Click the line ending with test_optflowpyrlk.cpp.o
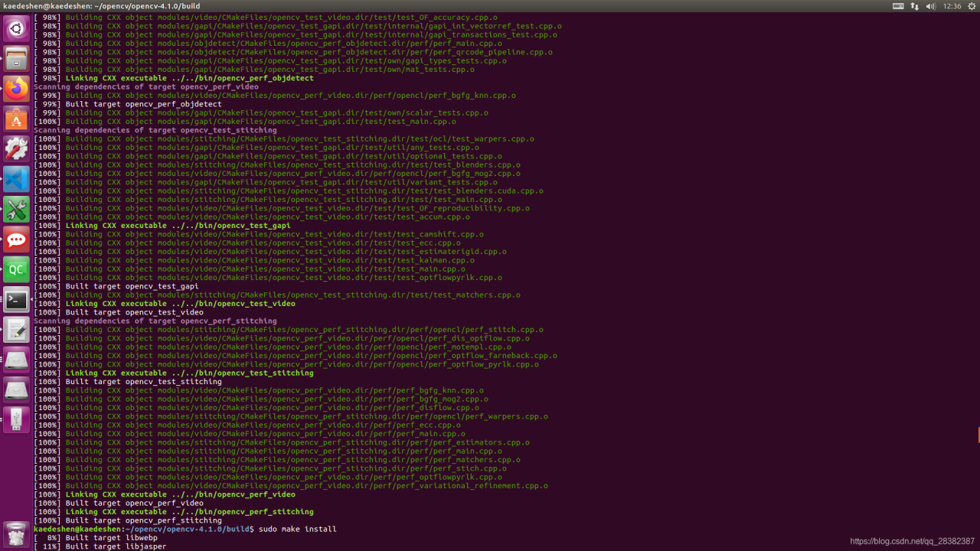Screen dimensions: 980x551 pyautogui.click(x=268, y=278)
